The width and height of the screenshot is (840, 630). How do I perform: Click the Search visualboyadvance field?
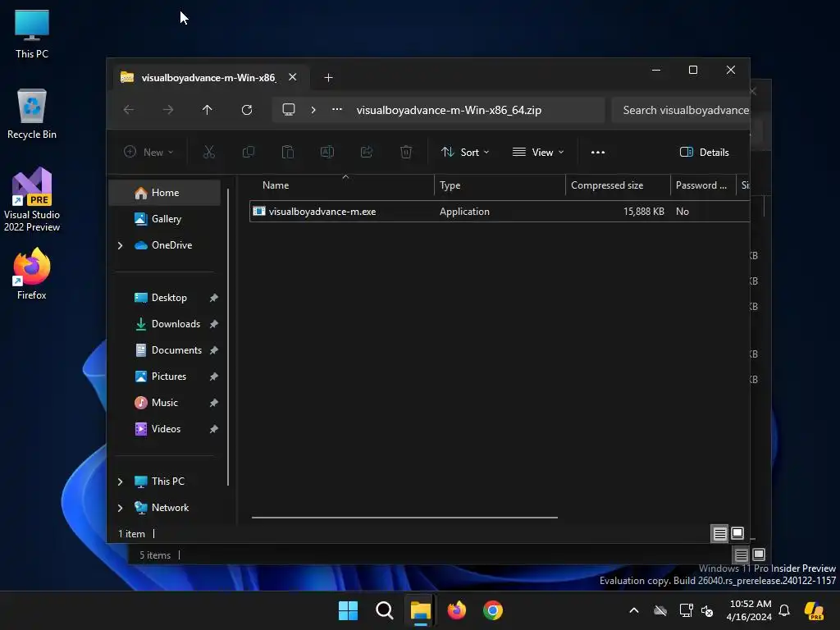point(680,111)
